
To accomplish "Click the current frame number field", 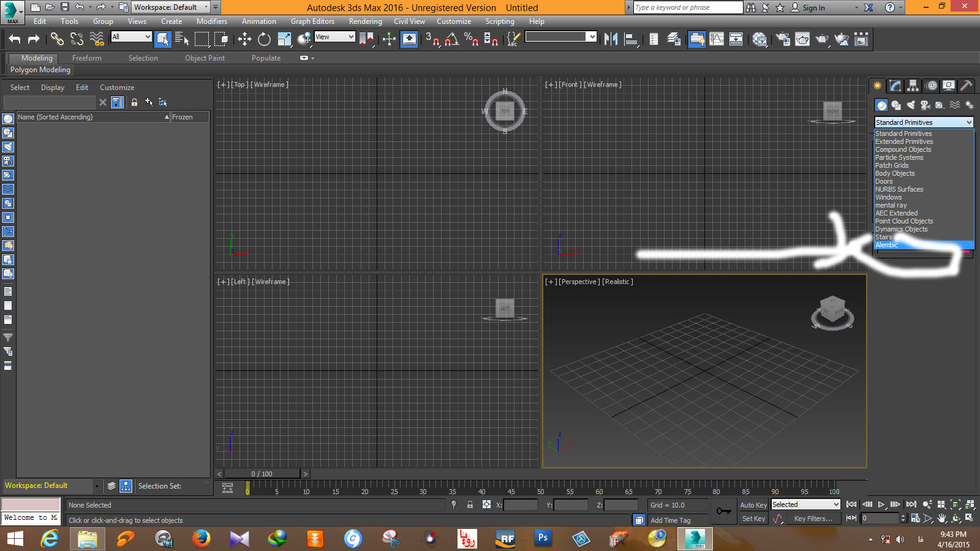I will pos(880,518).
